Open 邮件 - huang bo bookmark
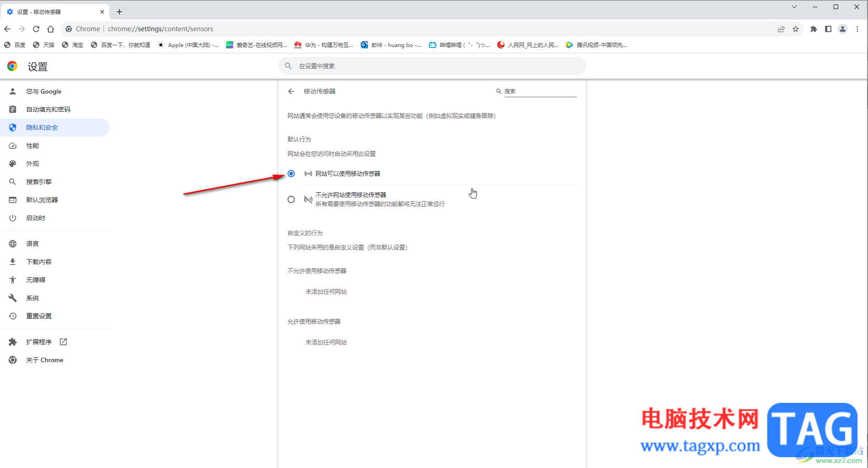 click(391, 45)
